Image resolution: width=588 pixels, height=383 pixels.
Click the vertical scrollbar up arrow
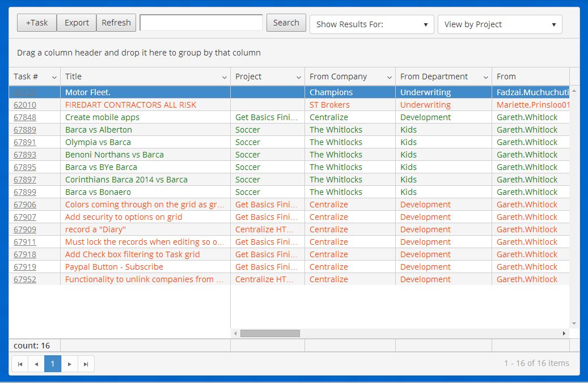point(574,91)
